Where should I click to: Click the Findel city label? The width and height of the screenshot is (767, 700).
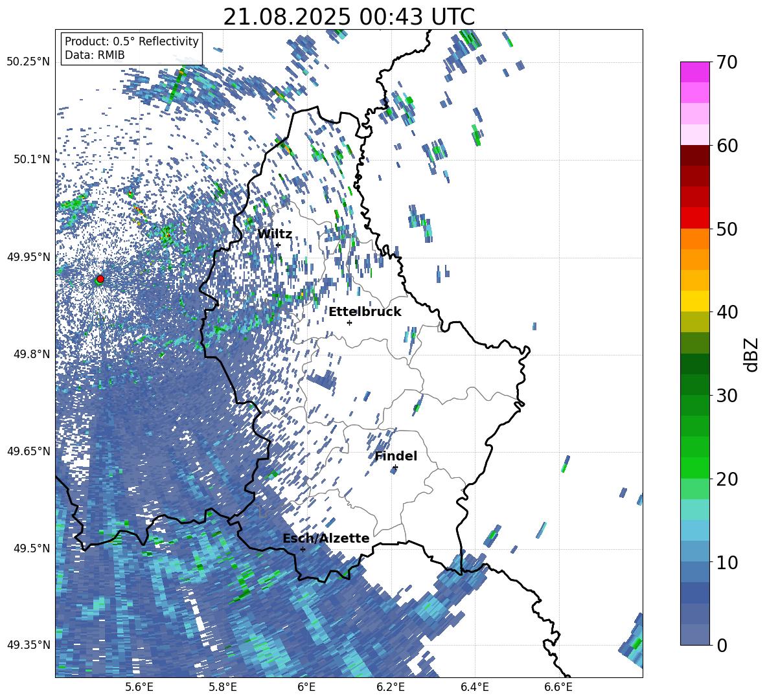point(396,456)
